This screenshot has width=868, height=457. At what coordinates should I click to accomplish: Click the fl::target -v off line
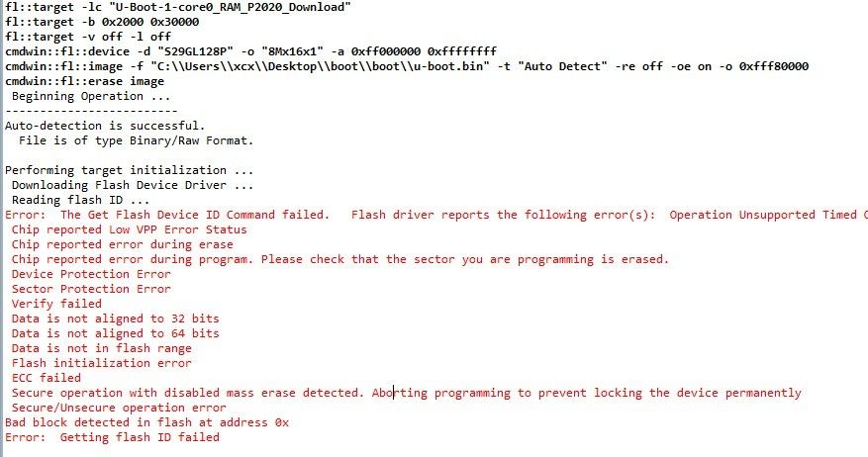(x=74, y=37)
